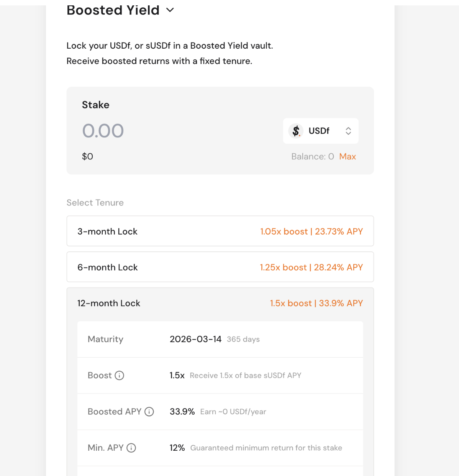Click the Boosted Yield heading text
Screen dimensions: 459x476
point(113,10)
